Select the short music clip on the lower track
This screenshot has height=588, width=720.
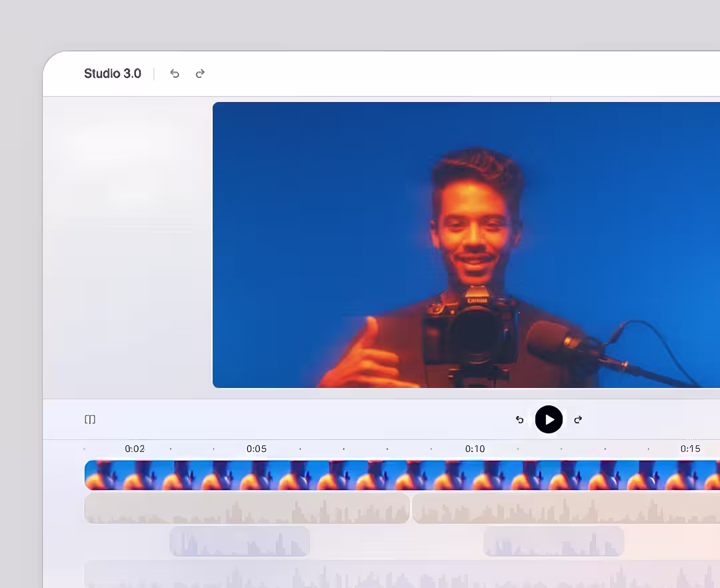coord(240,541)
